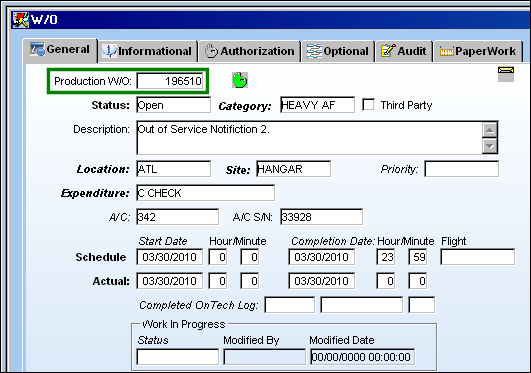531x373 pixels.
Task: Click the Location field ATL
Action: pos(173,169)
